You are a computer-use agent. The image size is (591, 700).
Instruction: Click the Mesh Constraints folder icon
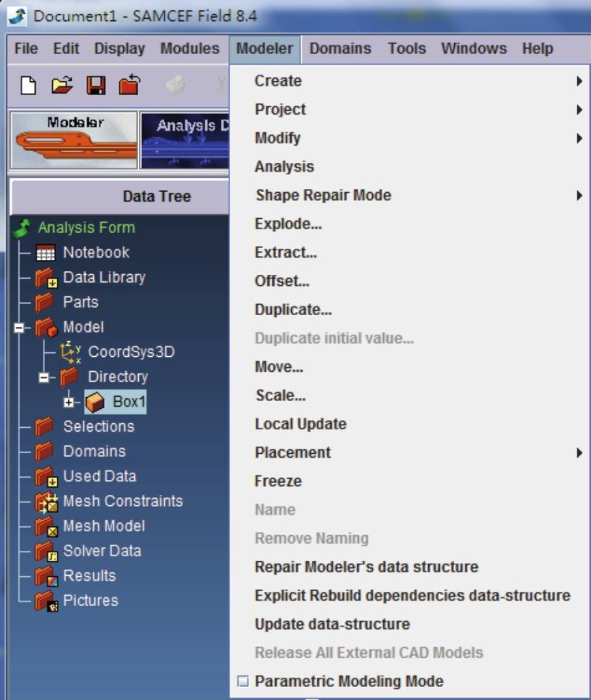tap(45, 501)
